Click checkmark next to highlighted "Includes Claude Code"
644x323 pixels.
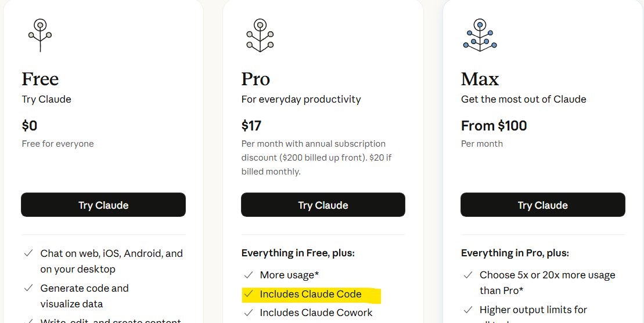click(248, 294)
